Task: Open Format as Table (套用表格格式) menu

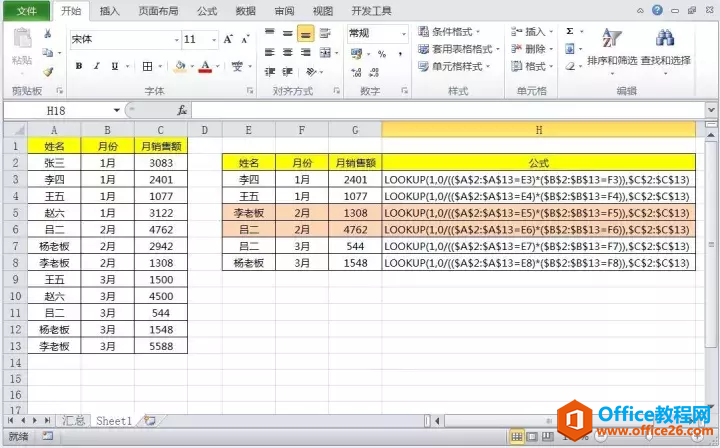Action: tap(459, 49)
